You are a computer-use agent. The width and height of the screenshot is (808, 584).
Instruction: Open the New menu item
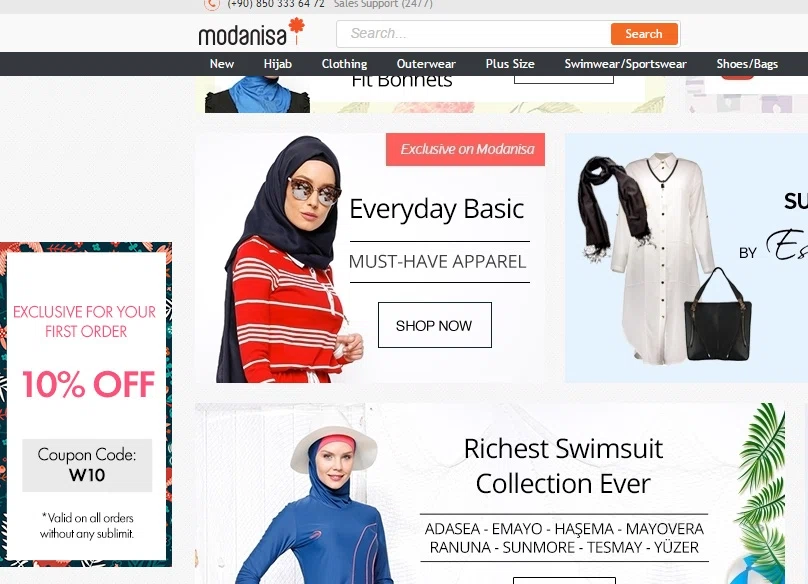tap(222, 64)
